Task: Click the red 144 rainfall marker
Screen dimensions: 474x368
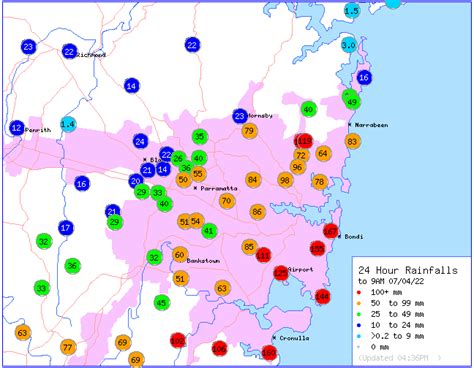Action: (x=322, y=296)
